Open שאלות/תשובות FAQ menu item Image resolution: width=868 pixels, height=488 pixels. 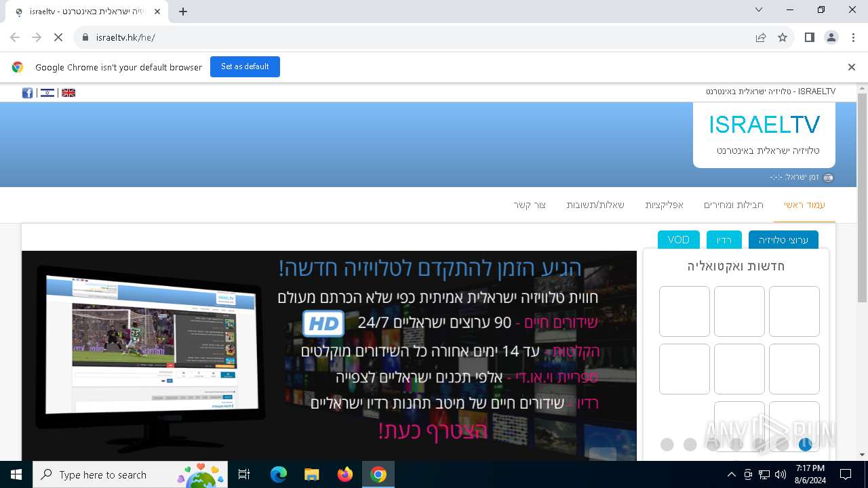pos(595,205)
